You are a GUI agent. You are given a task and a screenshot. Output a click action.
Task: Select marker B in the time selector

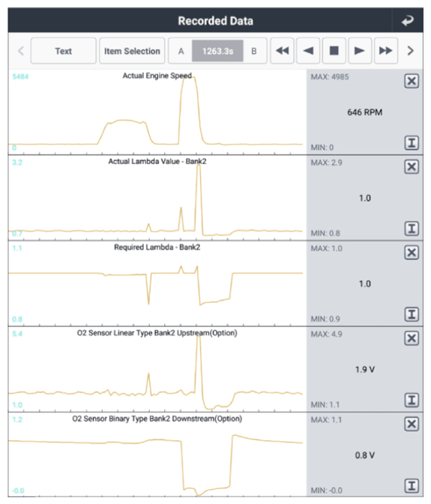254,51
